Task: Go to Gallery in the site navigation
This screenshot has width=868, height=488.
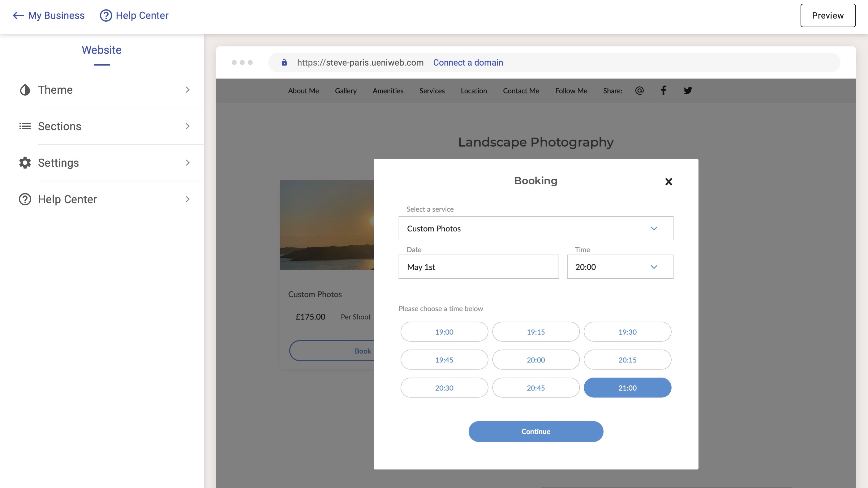Action: (346, 91)
